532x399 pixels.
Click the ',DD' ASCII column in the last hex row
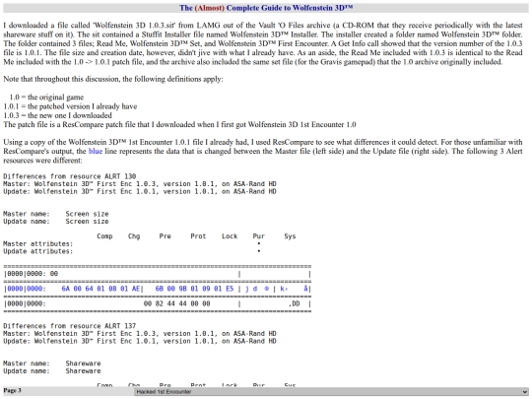[295, 303]
